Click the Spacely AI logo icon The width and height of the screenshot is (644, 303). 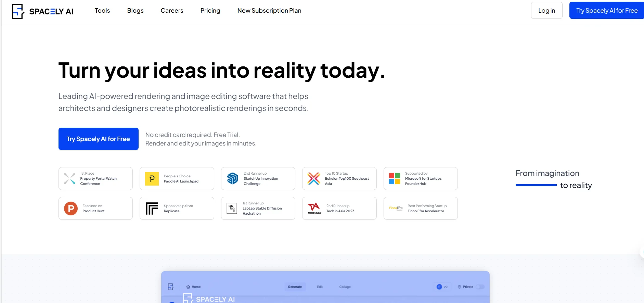pos(18,11)
